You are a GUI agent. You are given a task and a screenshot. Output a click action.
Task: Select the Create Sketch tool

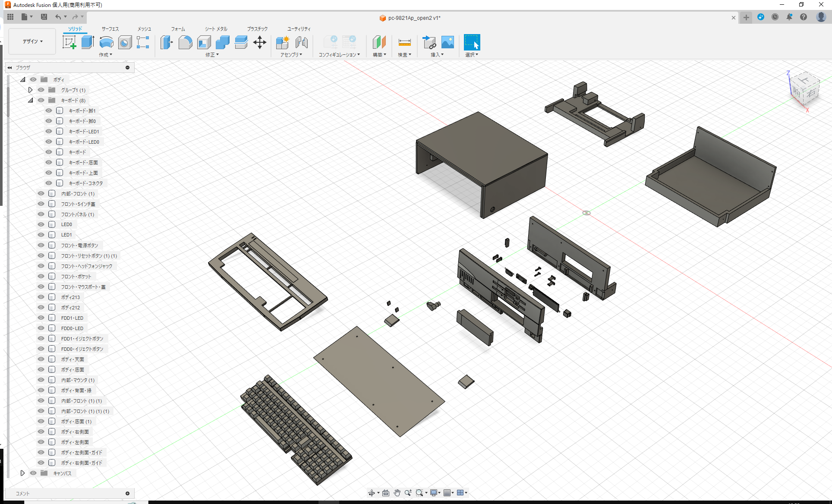(69, 42)
